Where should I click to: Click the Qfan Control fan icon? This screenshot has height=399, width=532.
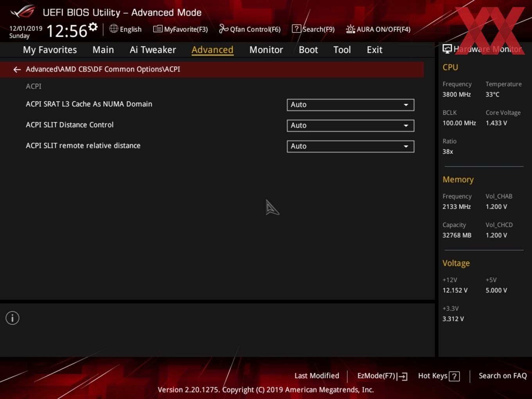223,29
